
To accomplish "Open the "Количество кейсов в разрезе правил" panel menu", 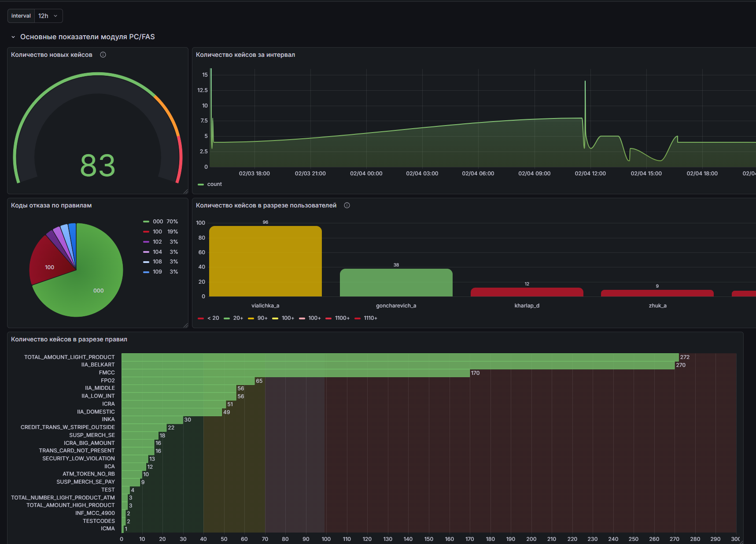I will (x=69, y=339).
